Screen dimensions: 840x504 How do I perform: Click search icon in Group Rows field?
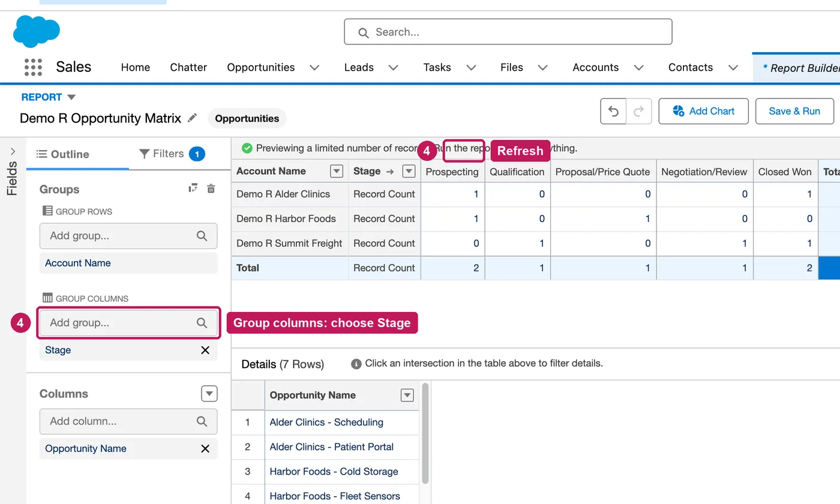(202, 236)
